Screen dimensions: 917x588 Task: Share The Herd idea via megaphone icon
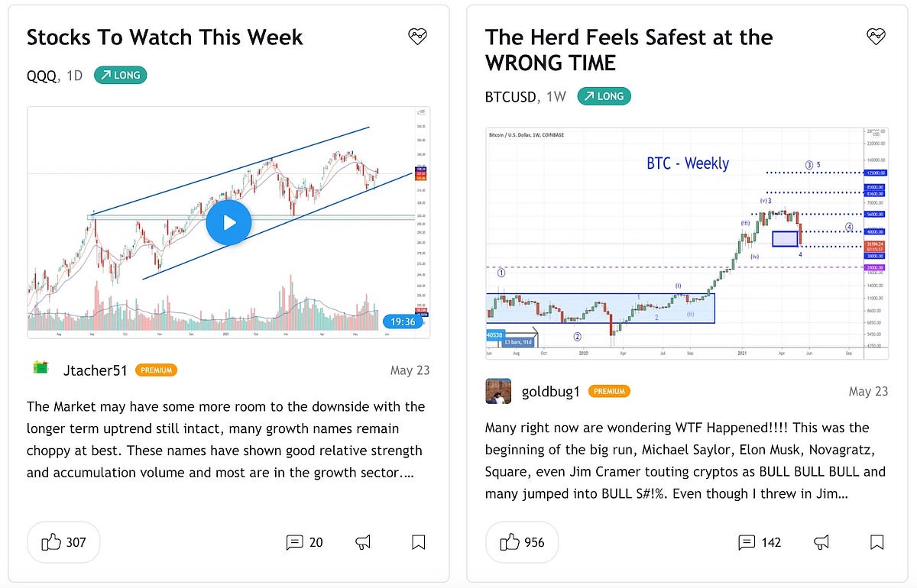click(821, 542)
